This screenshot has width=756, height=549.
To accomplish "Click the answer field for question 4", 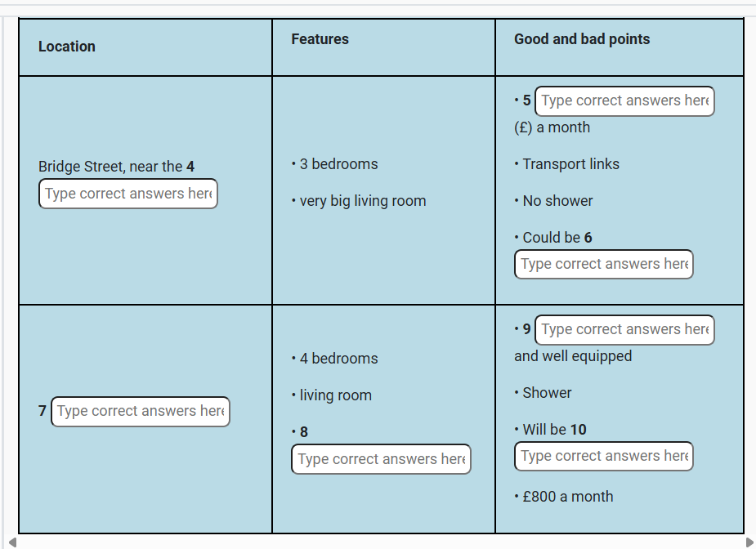I will [x=128, y=194].
